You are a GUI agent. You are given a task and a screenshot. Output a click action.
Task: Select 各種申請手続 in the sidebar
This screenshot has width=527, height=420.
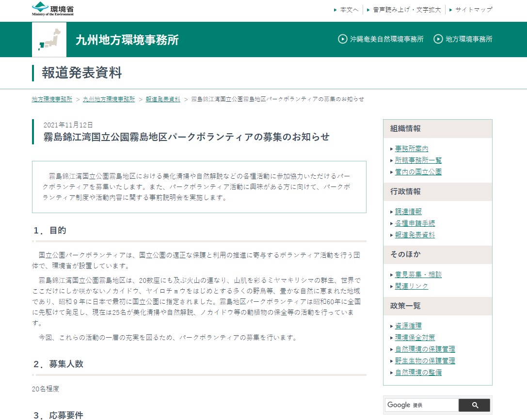415,223
